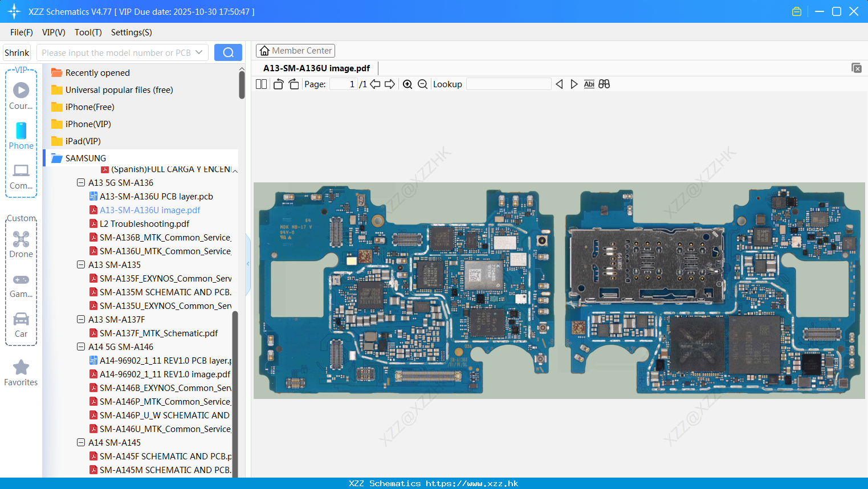Image resolution: width=868 pixels, height=489 pixels.
Task: Open A14-96902_1_11 REV1.0 image.pdf
Action: click(165, 374)
